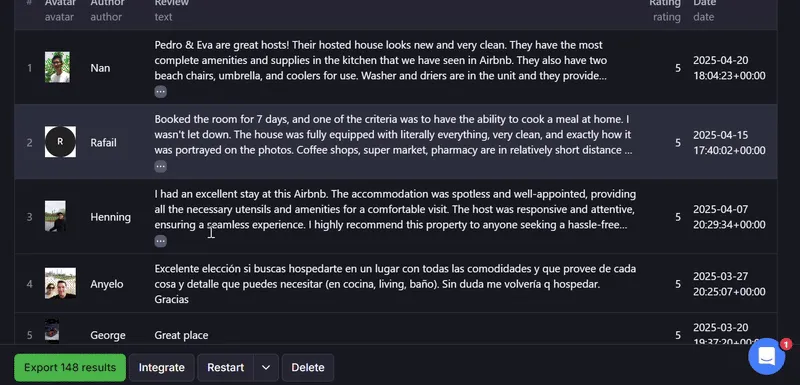Open the chat support bubble icon
800x385 pixels.
[x=766, y=356]
